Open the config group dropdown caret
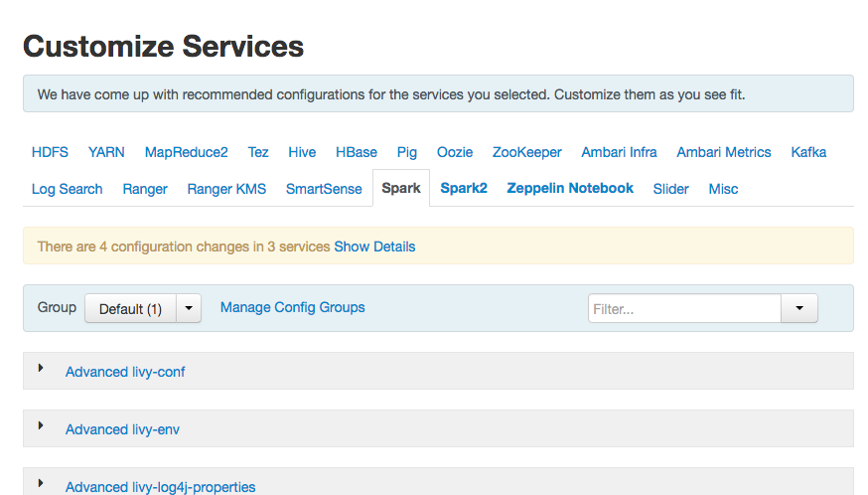The height and width of the screenshot is (495, 868). (x=189, y=308)
